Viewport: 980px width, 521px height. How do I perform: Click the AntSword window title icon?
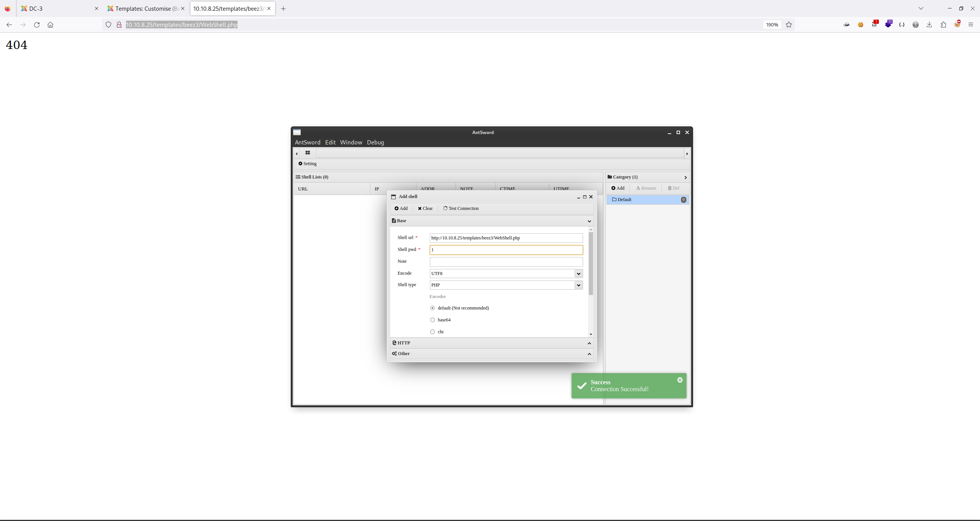click(297, 133)
